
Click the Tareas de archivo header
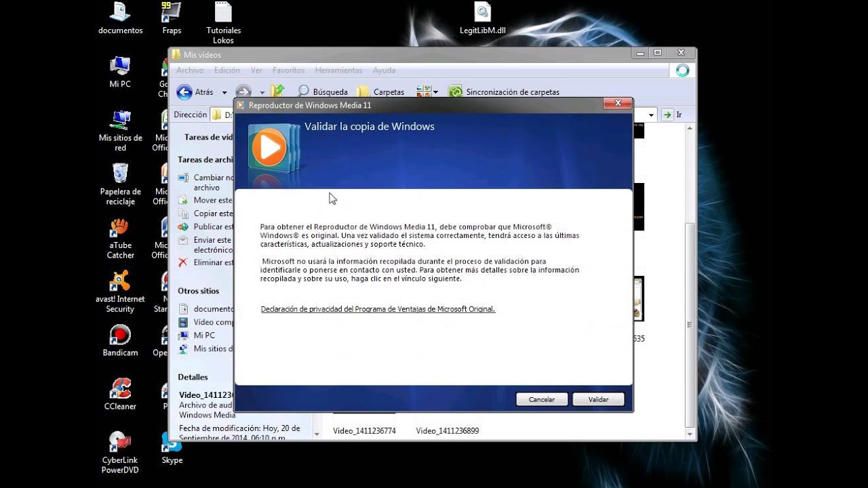(x=205, y=160)
